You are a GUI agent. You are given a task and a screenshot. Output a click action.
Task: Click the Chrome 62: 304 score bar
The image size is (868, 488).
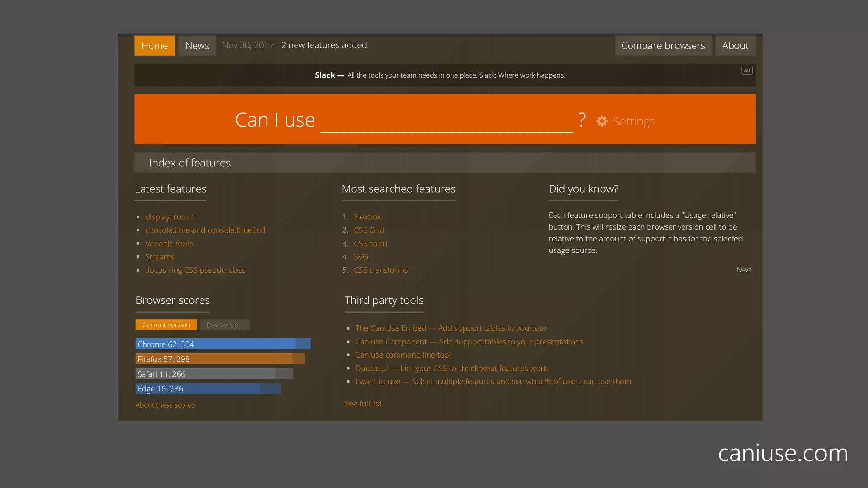pyautogui.click(x=223, y=344)
